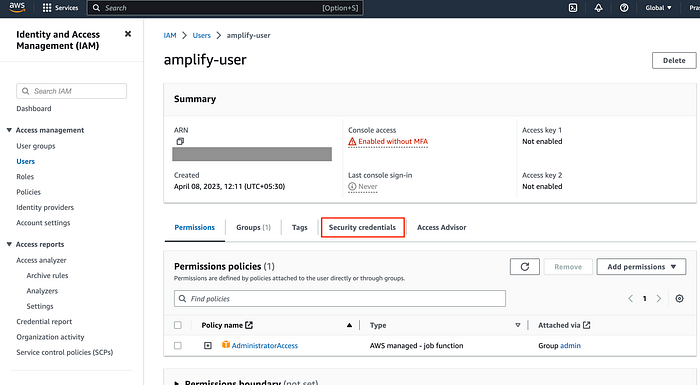Switch to the Tags tab
The image size is (700, 385).
point(300,227)
